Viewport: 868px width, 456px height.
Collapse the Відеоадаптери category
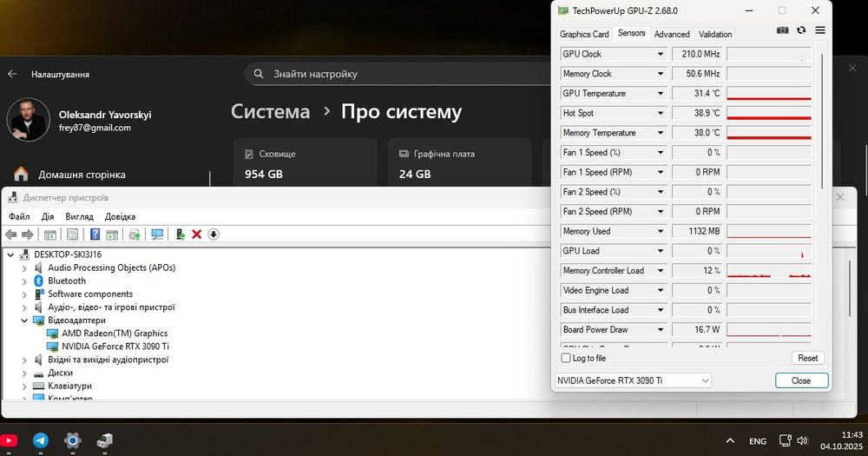[x=24, y=321]
